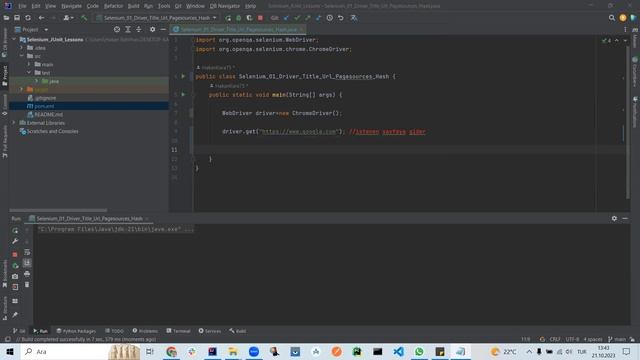This screenshot has width=640, height=360.
Task: Open the Services tool window tab
Action: tap(210, 331)
